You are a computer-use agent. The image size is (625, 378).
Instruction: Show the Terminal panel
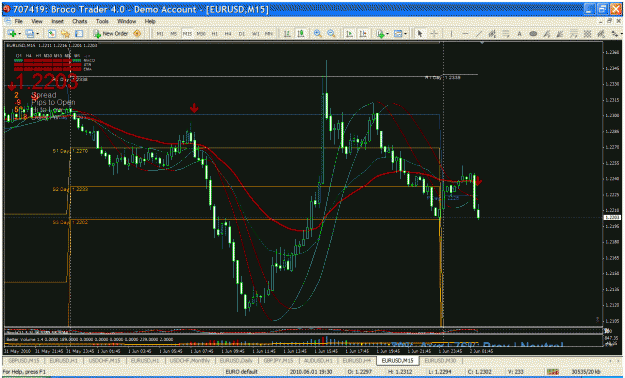79,34
